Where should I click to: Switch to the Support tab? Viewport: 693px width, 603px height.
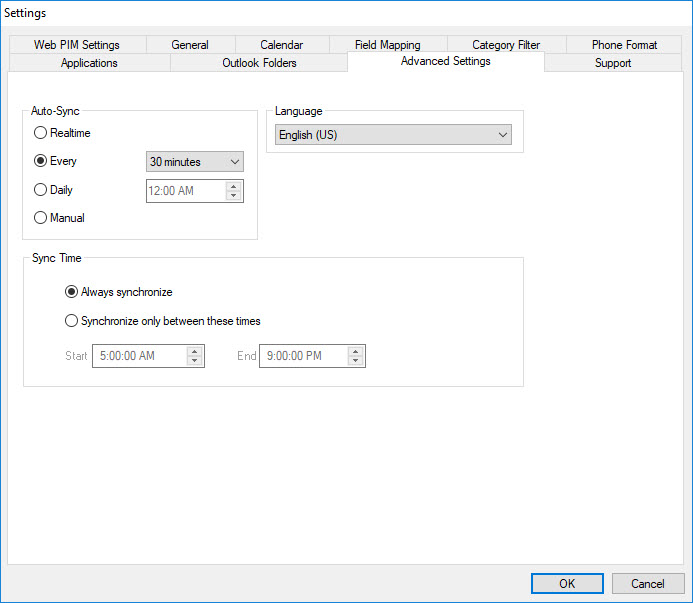613,63
